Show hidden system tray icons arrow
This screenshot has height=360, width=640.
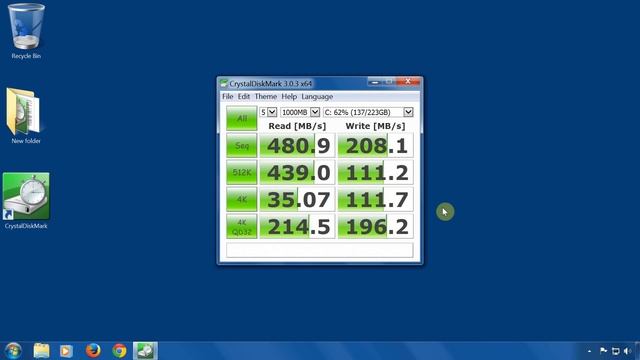[589, 351]
